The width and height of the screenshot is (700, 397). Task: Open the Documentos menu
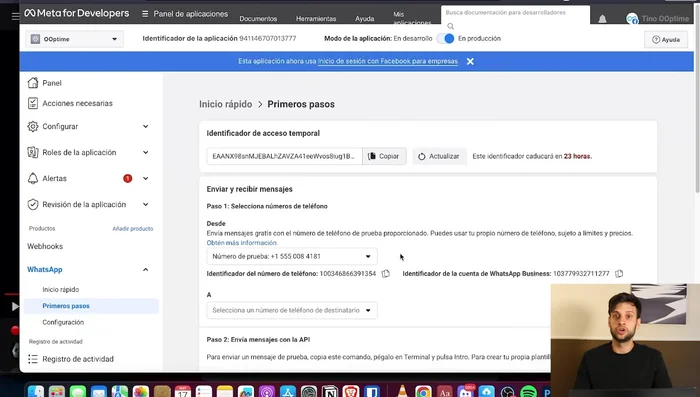pyautogui.click(x=258, y=19)
